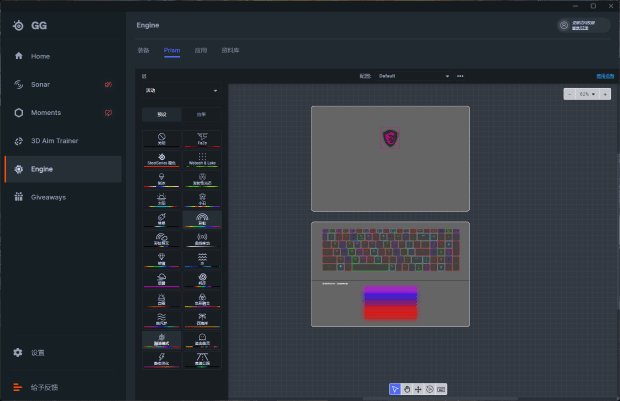The width and height of the screenshot is (620, 401).
Task: Select the unhighlighted segment tab beside presets
Action: pyautogui.click(x=201, y=114)
